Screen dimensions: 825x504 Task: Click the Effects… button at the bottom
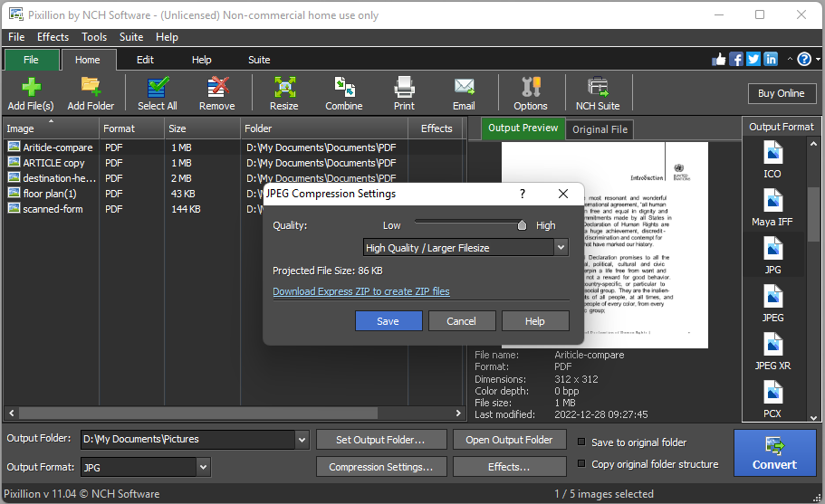(509, 467)
